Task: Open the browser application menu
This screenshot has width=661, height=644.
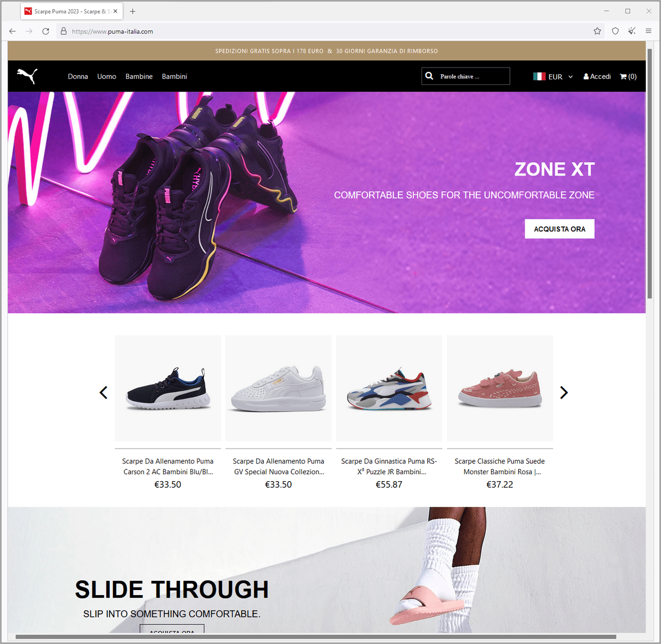Action: click(x=648, y=31)
